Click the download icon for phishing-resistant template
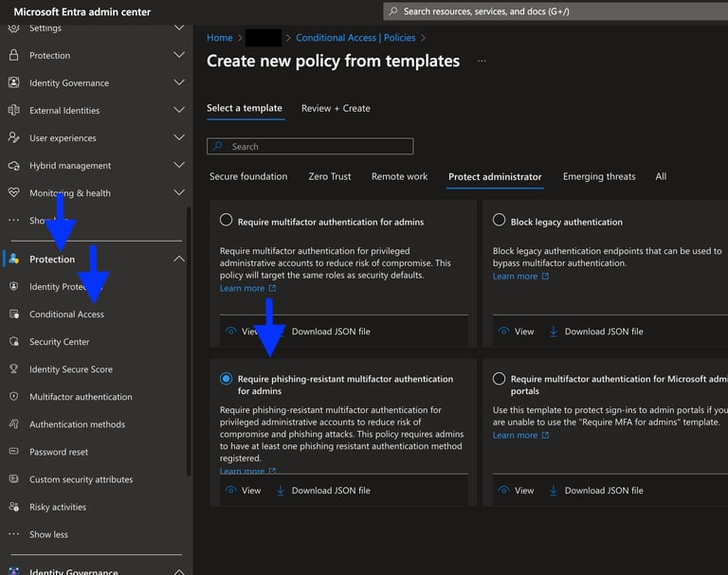 tap(280, 491)
